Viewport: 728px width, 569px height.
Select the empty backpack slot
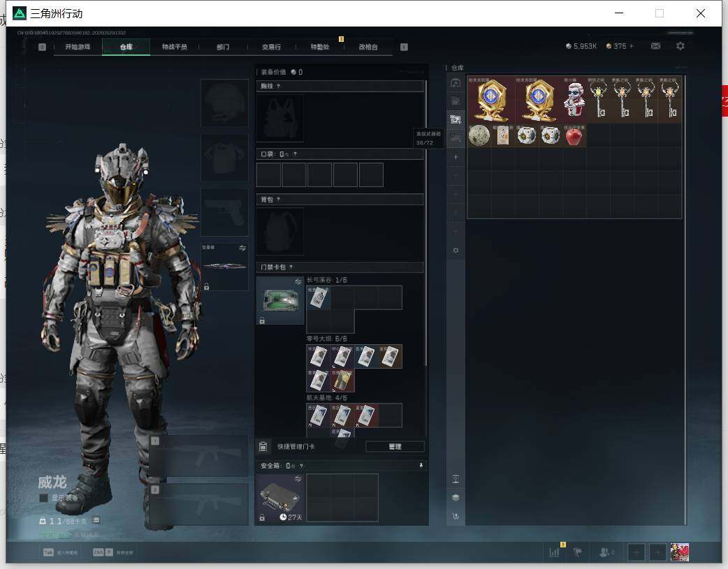280,231
